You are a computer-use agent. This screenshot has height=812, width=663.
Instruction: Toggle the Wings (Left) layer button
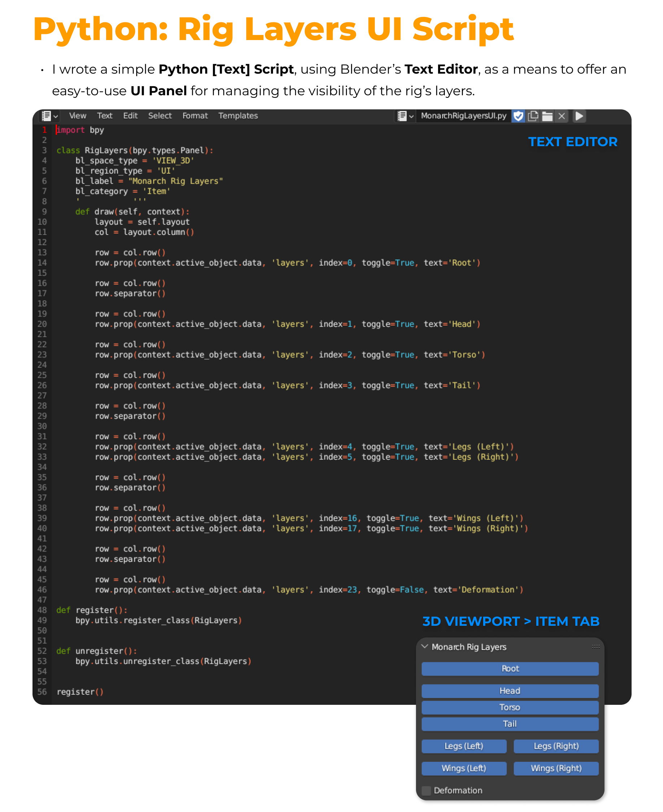[x=464, y=768]
